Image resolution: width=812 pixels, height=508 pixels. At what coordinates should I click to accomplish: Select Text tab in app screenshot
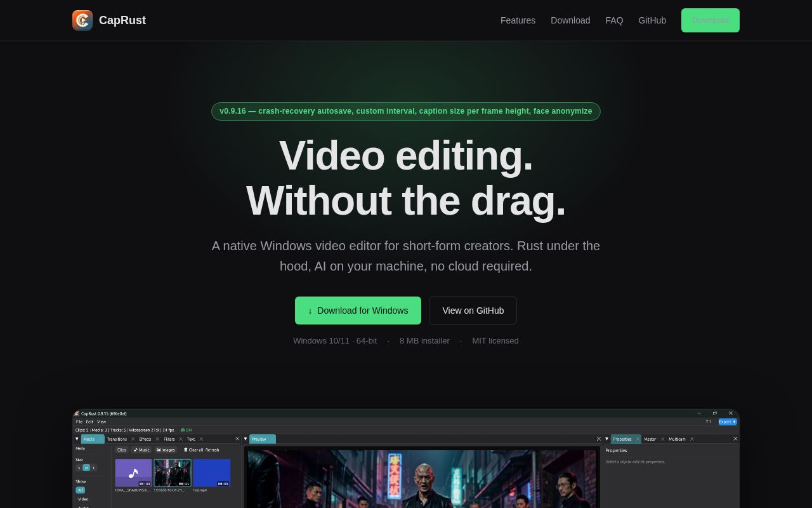tap(191, 439)
